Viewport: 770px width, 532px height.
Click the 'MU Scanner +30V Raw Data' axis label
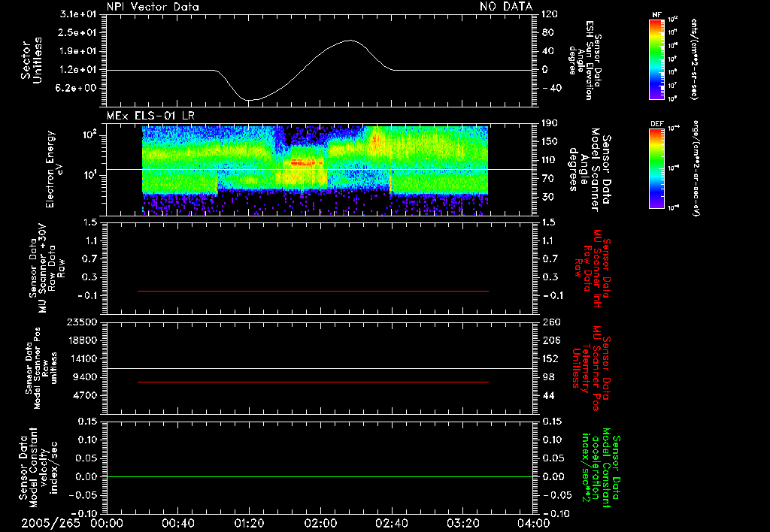pyautogui.click(x=47, y=268)
